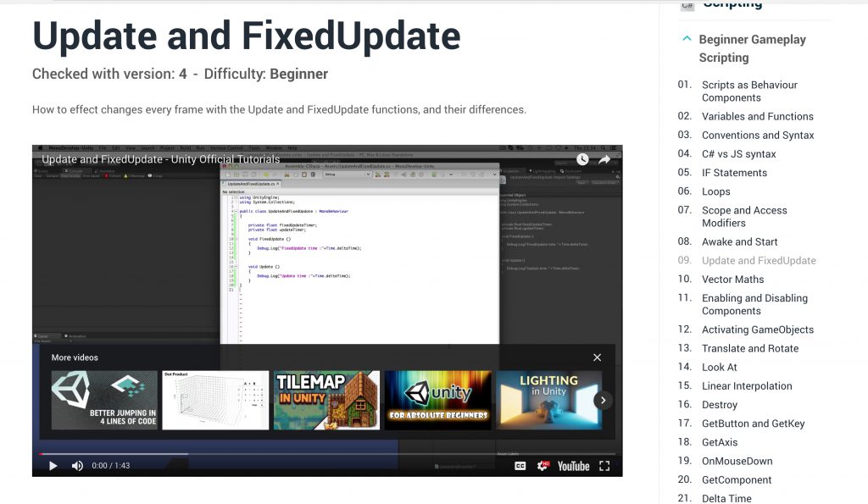868x504 pixels.
Task: Open lesson 15 Linear Interpolation
Action: click(x=749, y=386)
